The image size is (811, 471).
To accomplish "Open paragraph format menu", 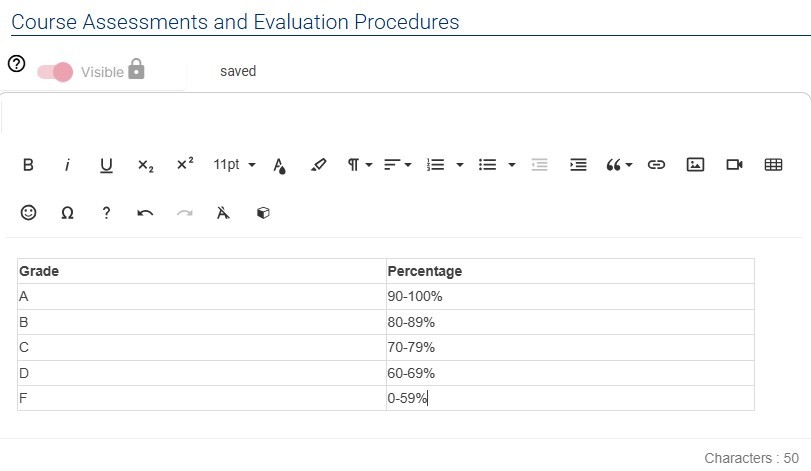I will click(359, 165).
